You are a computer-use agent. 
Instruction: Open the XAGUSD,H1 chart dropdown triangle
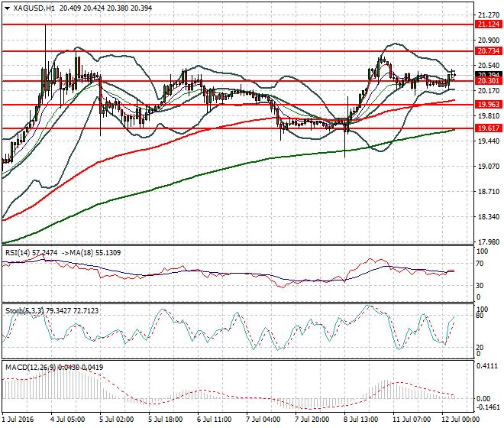tap(8, 8)
